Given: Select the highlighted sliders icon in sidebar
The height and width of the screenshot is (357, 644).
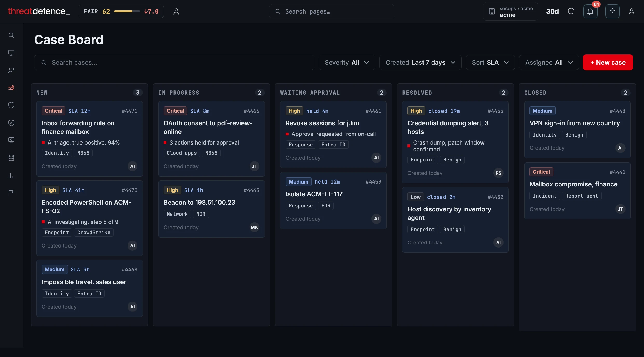Looking at the screenshot, I should (x=11, y=88).
